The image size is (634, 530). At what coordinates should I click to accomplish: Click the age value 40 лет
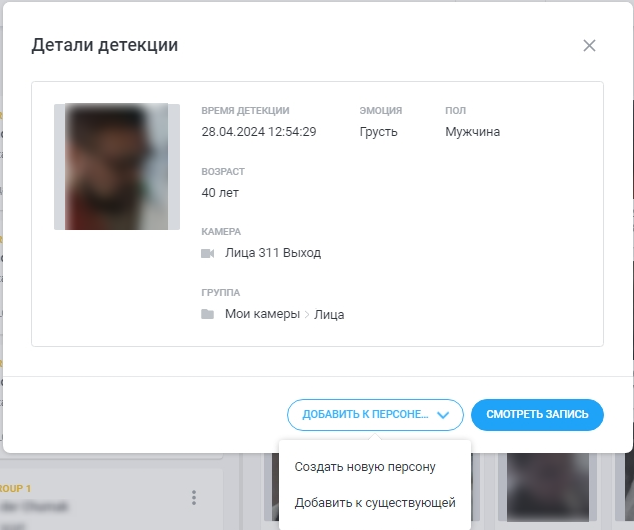(x=220, y=192)
